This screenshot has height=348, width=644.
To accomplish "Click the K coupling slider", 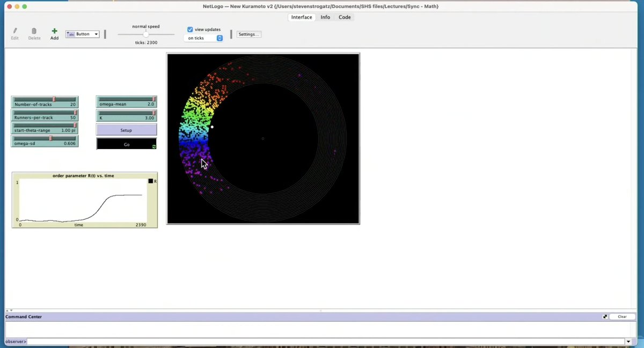I will pyautogui.click(x=127, y=115).
